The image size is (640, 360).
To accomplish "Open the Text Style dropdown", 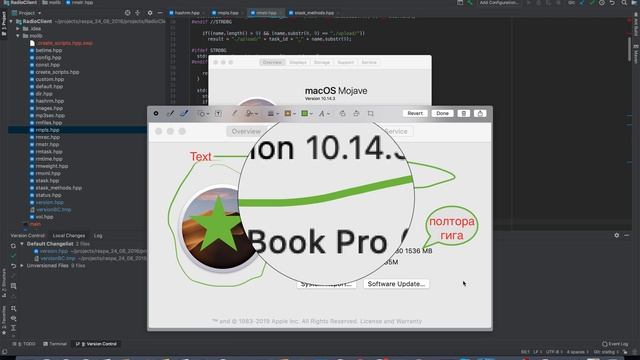I will [x=324, y=113].
